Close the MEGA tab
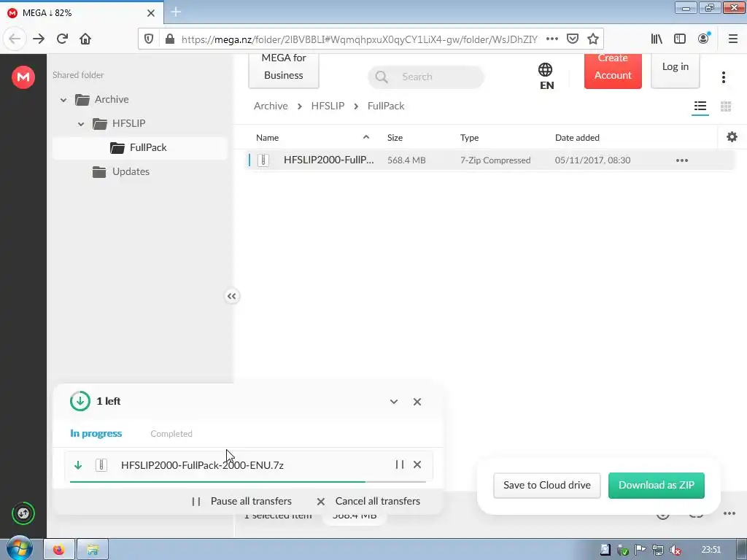747x560 pixels. tap(150, 13)
